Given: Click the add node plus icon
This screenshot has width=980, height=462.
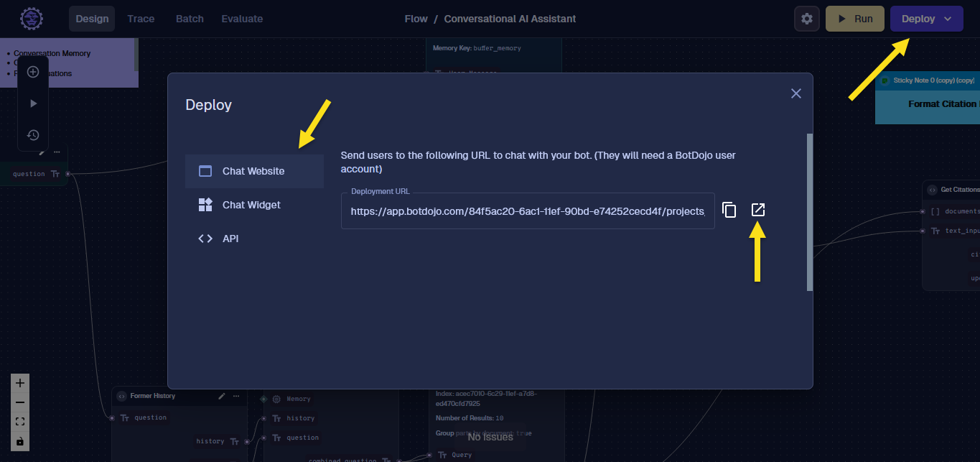Looking at the screenshot, I should pos(33,72).
